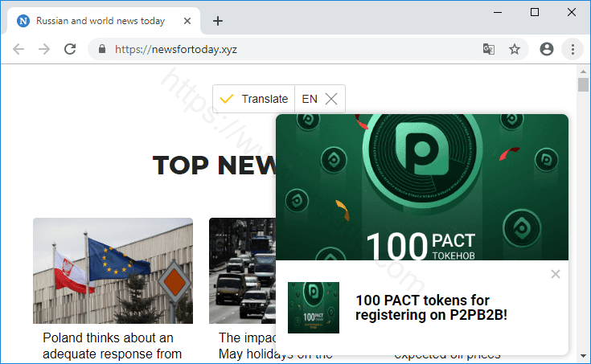This screenshot has height=364, width=591.
Task: Click the padlock site info icon
Action: tap(101, 49)
